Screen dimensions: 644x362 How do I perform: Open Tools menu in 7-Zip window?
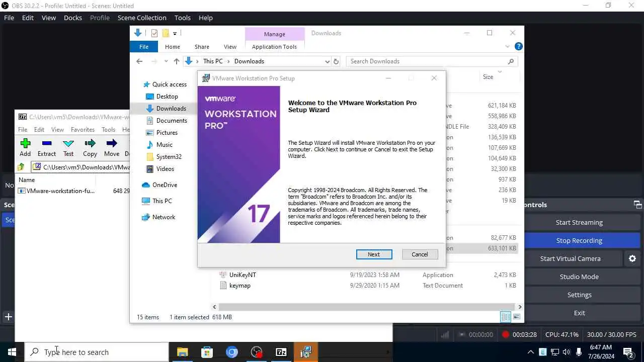pyautogui.click(x=108, y=130)
